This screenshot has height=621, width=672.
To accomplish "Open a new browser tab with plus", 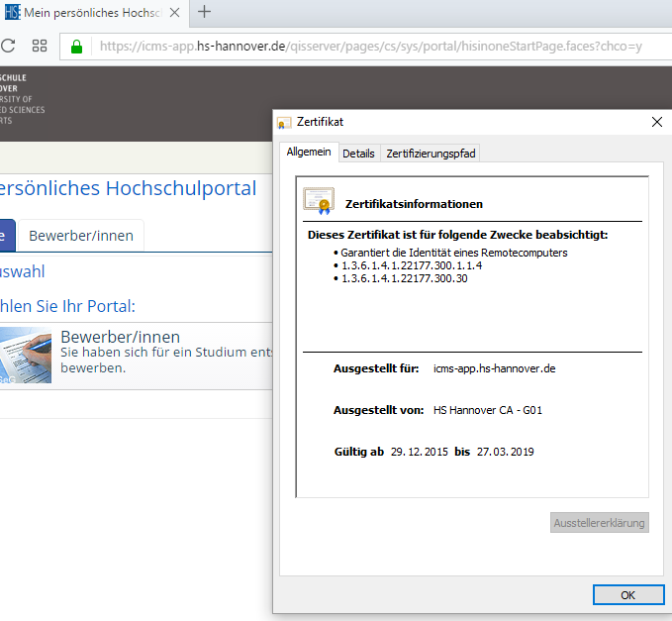I will (205, 12).
